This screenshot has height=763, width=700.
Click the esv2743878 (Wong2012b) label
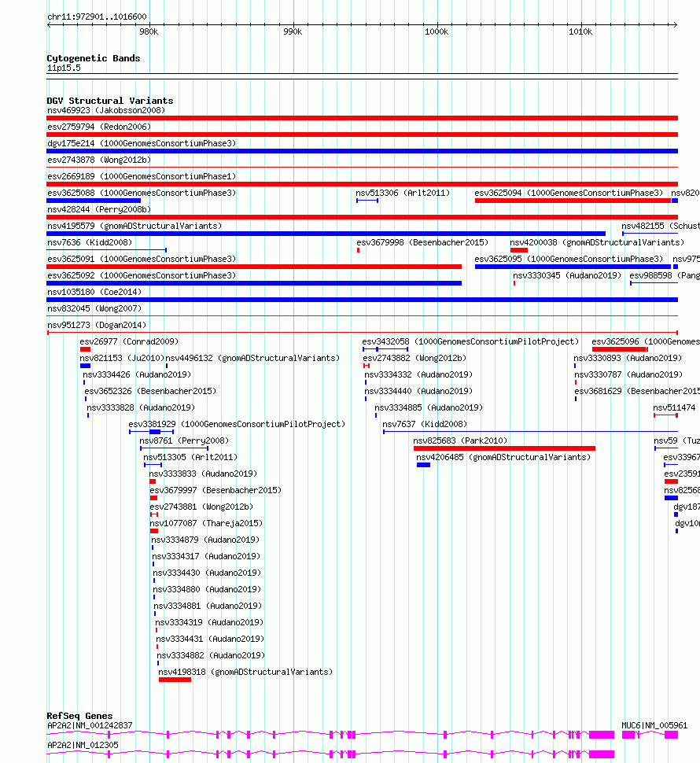click(x=99, y=160)
